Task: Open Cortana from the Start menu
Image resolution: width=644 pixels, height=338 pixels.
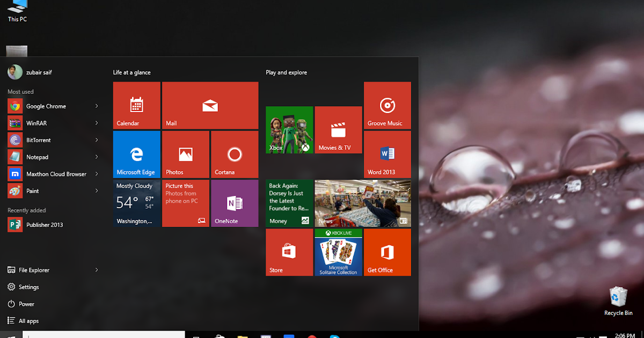Action: [x=235, y=154]
